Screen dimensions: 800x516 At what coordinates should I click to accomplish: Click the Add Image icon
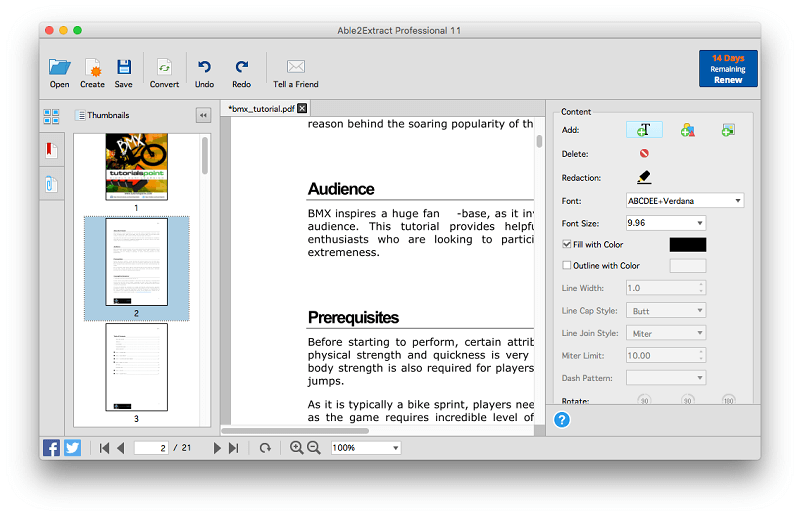(x=728, y=130)
